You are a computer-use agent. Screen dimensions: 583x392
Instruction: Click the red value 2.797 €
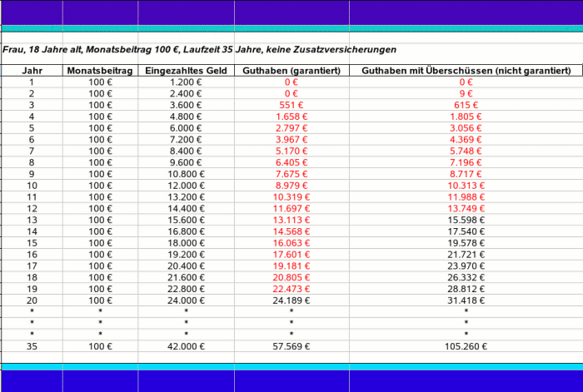[x=291, y=128]
